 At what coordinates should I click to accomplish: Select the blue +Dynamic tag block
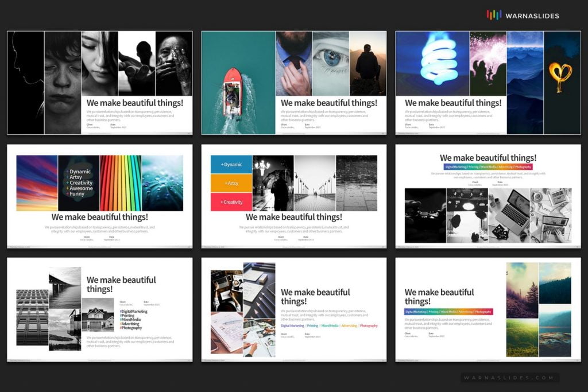(x=231, y=165)
